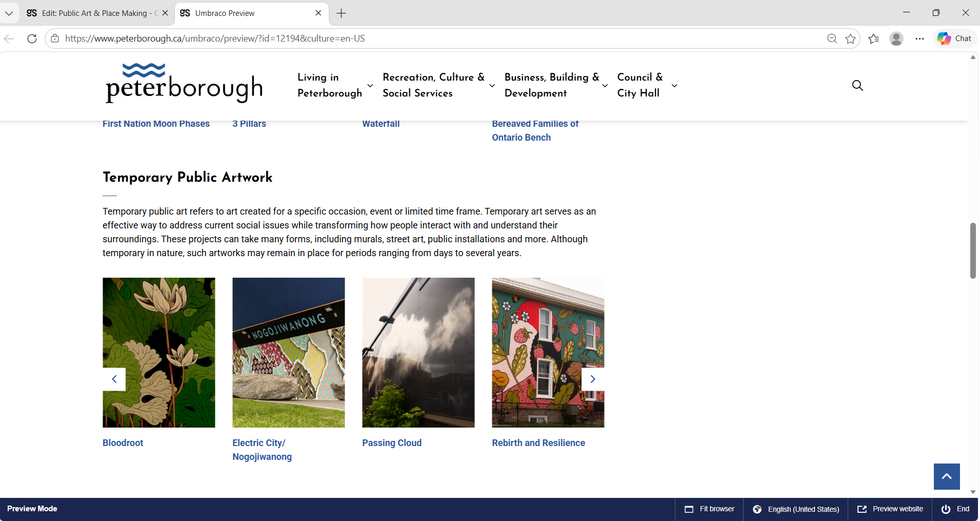The height and width of the screenshot is (521, 980).
Task: Click Recreation, Culture & Social Services nav item
Action: point(433,85)
